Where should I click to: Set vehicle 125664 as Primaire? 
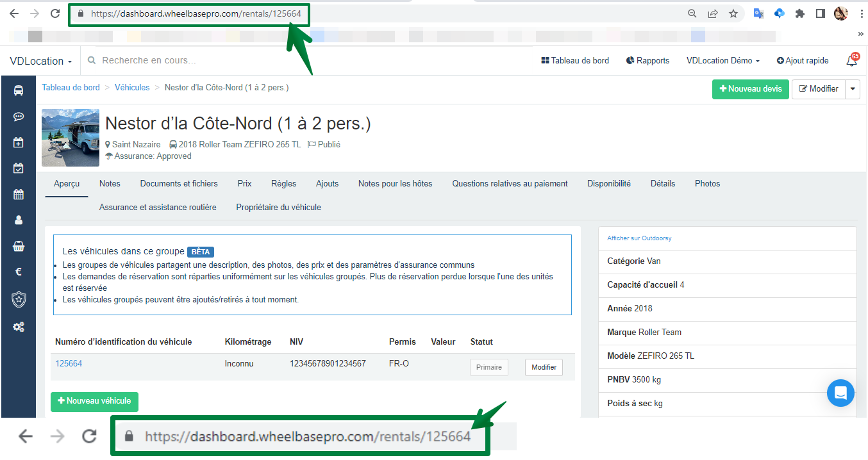(x=488, y=366)
